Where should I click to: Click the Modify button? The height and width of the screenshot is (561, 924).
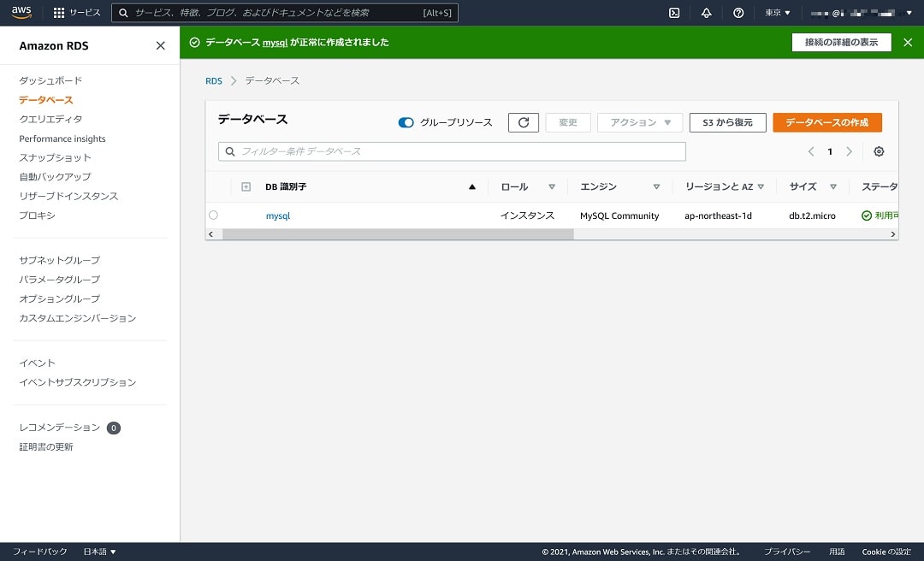pos(568,122)
